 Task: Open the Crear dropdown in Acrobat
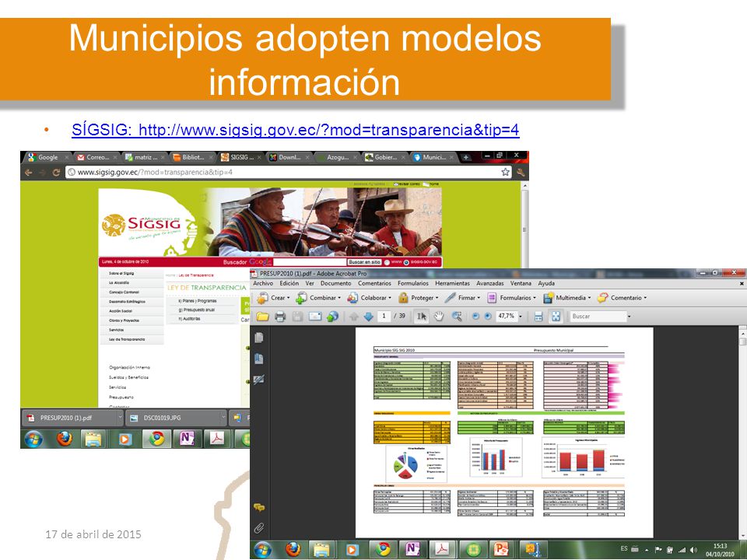(273, 298)
